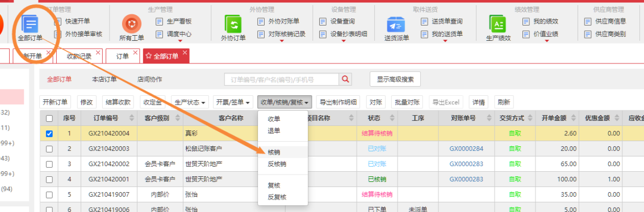The image size is (644, 212).
Task: Check row GX210419006 checkbox
Action: (x=49, y=209)
